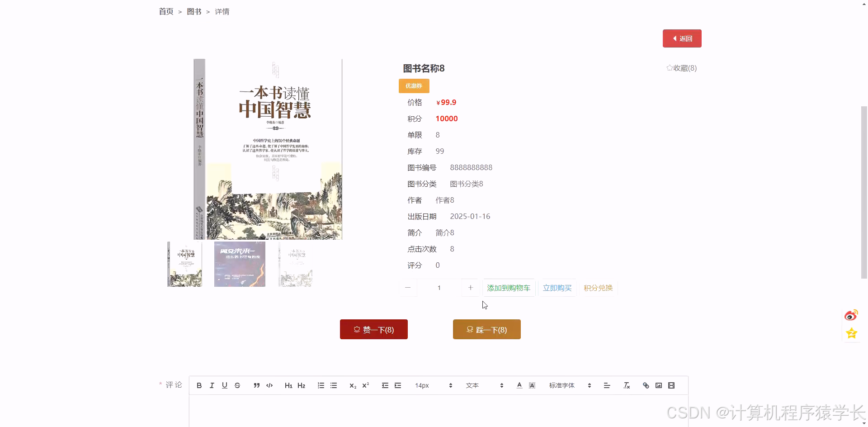Insert a video in the comment
Viewport: 868px width, 427px height.
pos(671,385)
